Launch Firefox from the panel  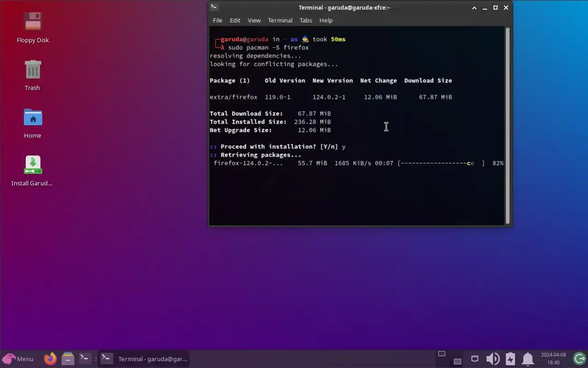point(51,359)
